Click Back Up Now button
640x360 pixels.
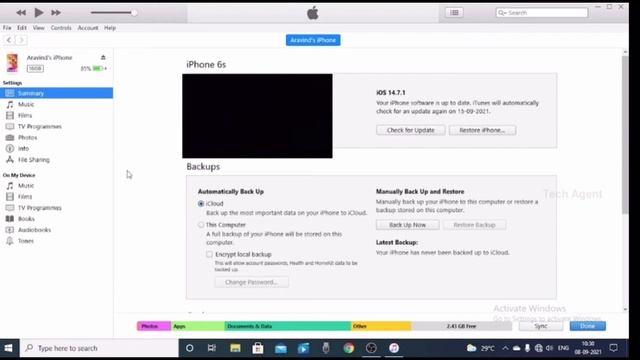click(x=408, y=225)
